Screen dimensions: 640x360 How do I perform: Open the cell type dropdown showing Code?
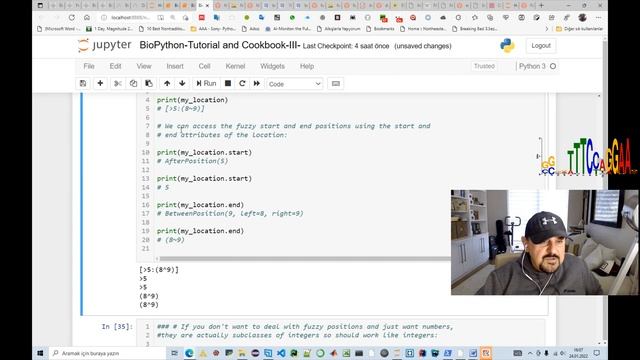(x=294, y=84)
